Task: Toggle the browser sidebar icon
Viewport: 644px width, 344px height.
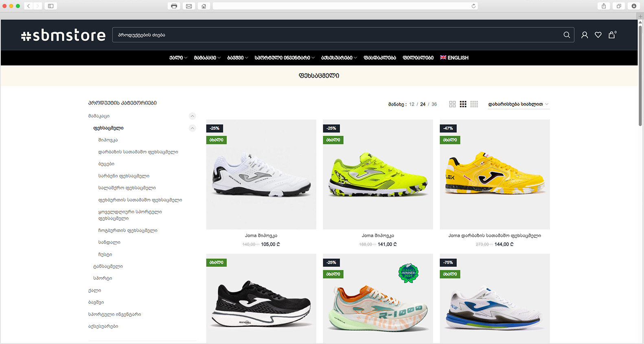Action: point(51,6)
